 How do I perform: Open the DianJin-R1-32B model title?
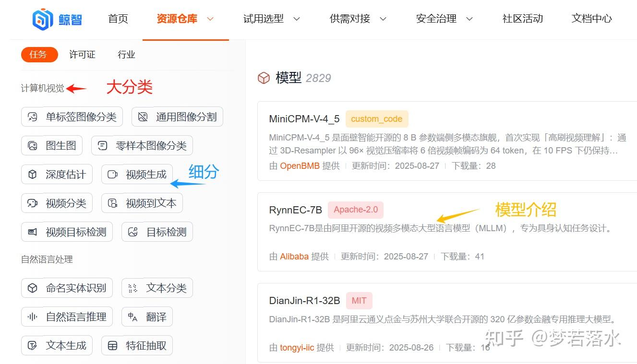(304, 301)
